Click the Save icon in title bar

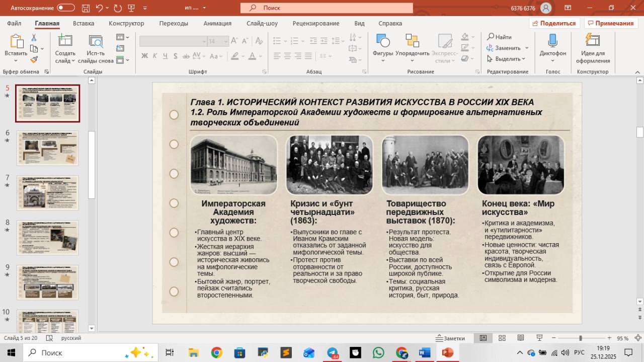pyautogui.click(x=85, y=8)
